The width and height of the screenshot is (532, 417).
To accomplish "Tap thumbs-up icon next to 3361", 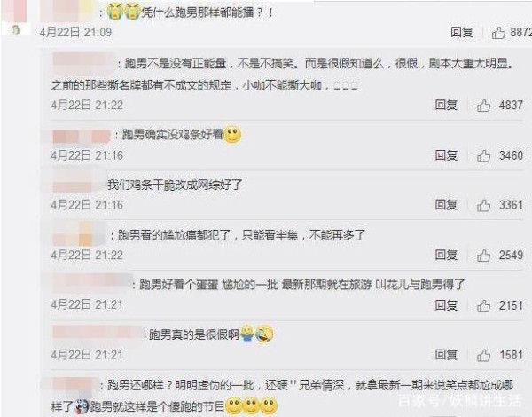I will click(483, 206).
